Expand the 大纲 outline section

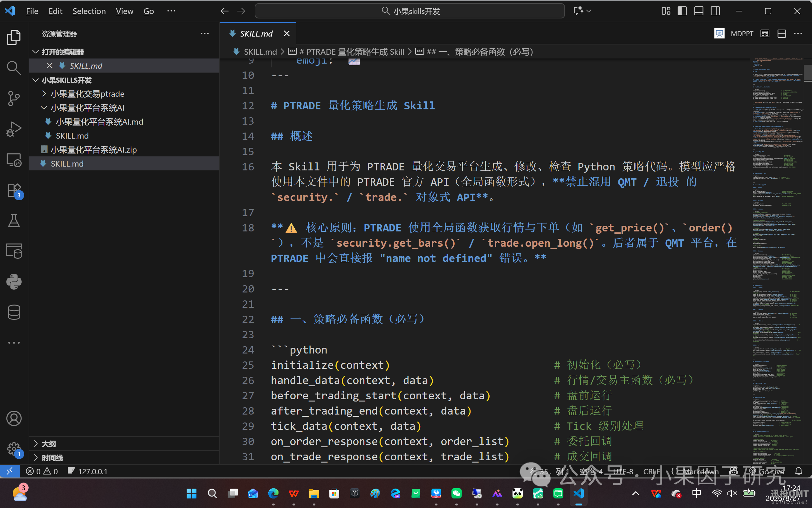[x=36, y=444]
